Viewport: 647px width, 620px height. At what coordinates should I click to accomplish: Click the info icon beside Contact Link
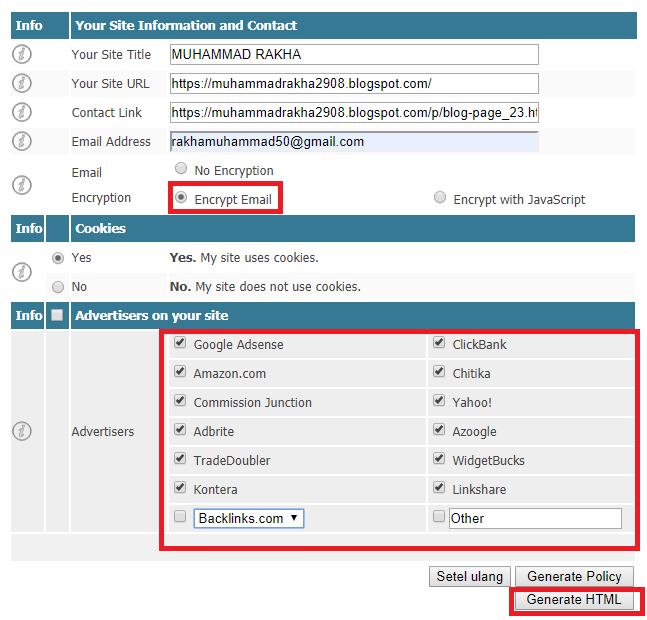tap(22, 112)
